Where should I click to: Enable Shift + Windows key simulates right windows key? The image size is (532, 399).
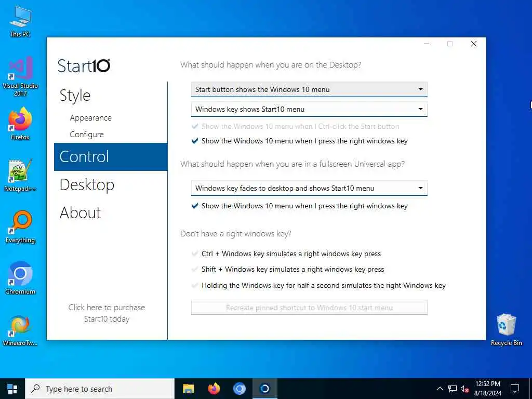pyautogui.click(x=195, y=270)
